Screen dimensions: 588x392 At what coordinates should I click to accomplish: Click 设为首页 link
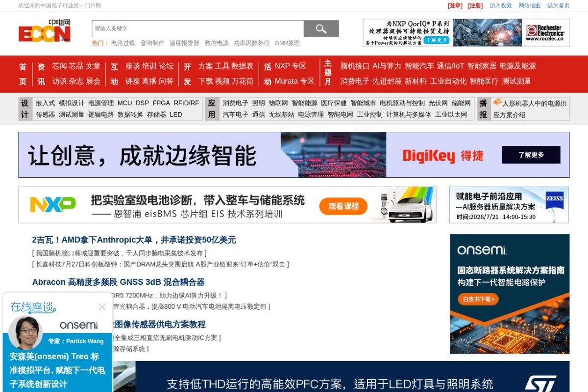(x=559, y=5)
